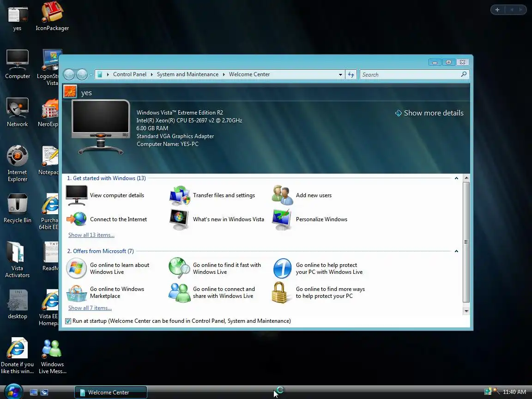Select Network desktop icon
532x399 pixels.
(x=17, y=113)
